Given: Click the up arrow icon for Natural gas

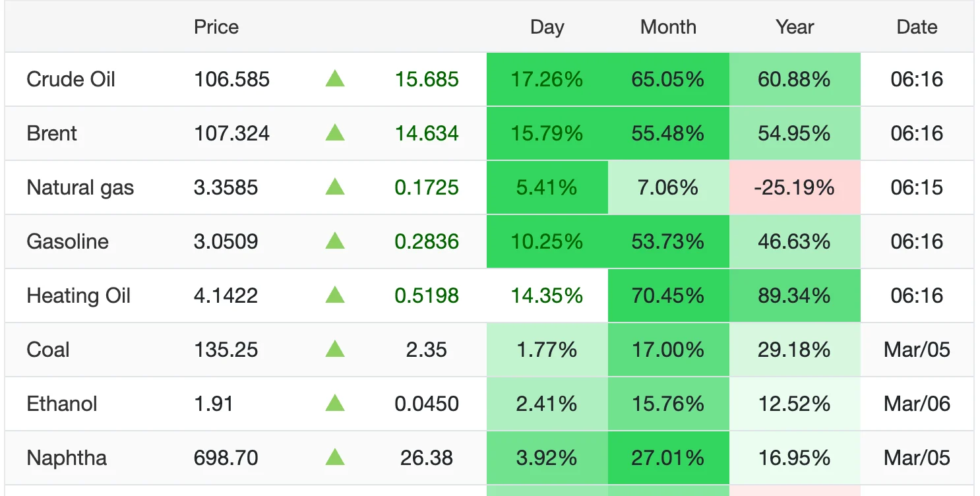Looking at the screenshot, I should (335, 188).
